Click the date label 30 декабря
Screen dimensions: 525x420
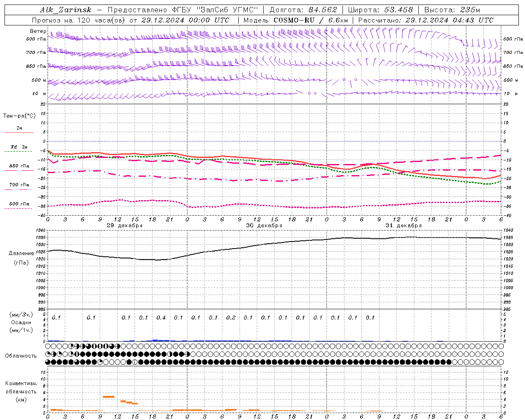[x=264, y=226]
